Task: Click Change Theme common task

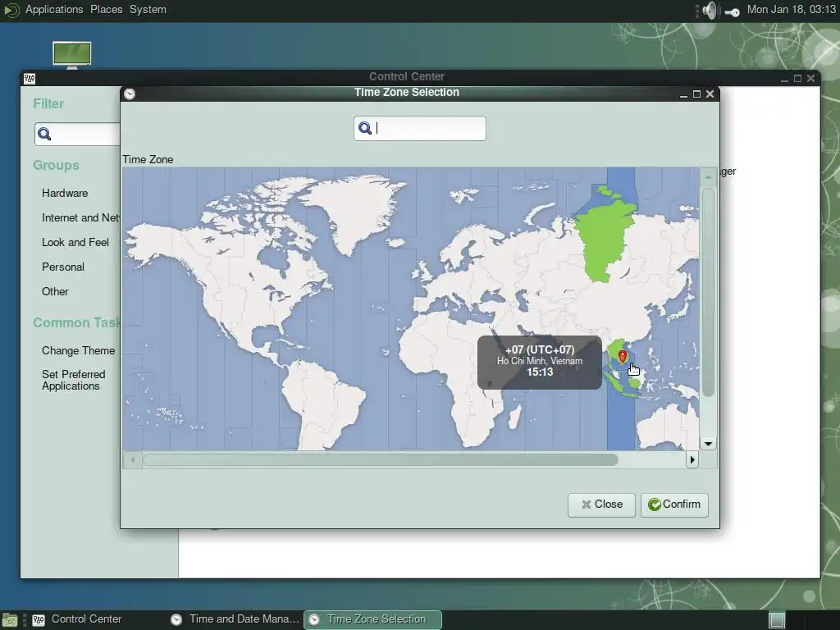Action: click(78, 350)
